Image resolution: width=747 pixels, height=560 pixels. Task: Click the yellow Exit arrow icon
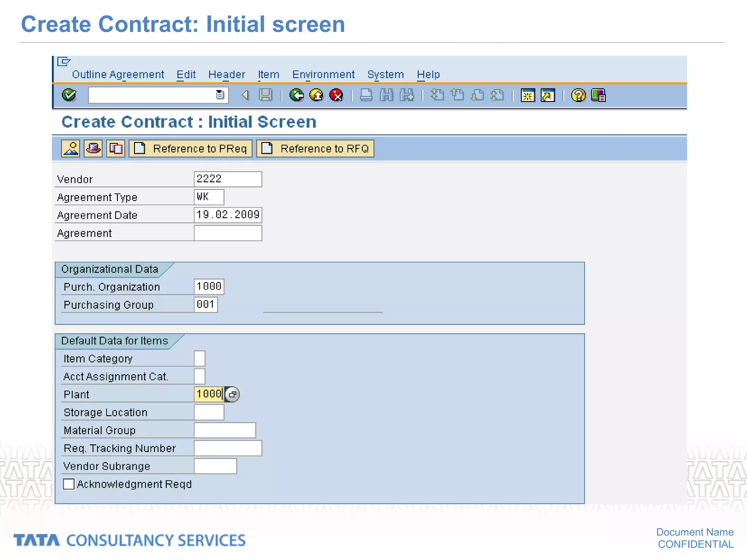tap(316, 95)
